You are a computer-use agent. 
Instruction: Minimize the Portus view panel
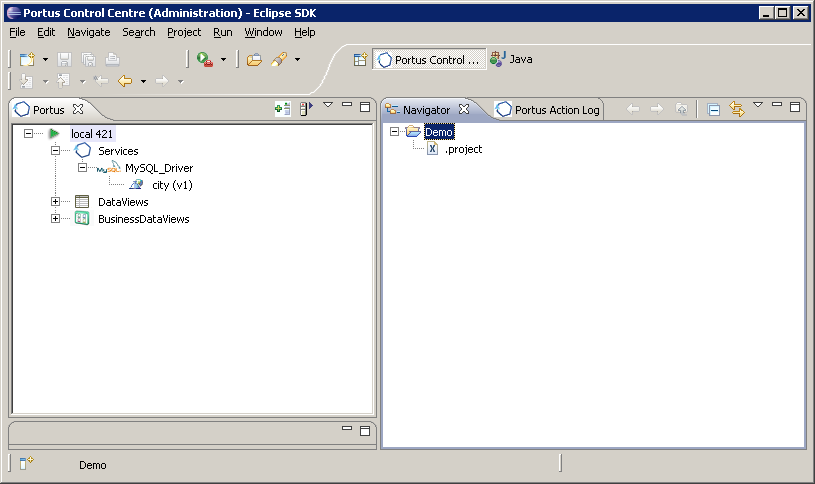(x=347, y=104)
